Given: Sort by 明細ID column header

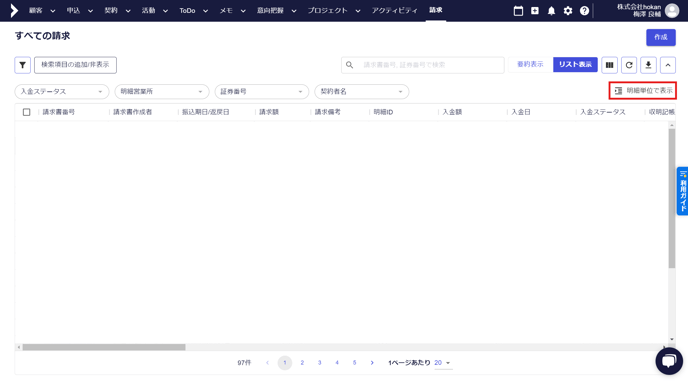Looking at the screenshot, I should (x=383, y=112).
